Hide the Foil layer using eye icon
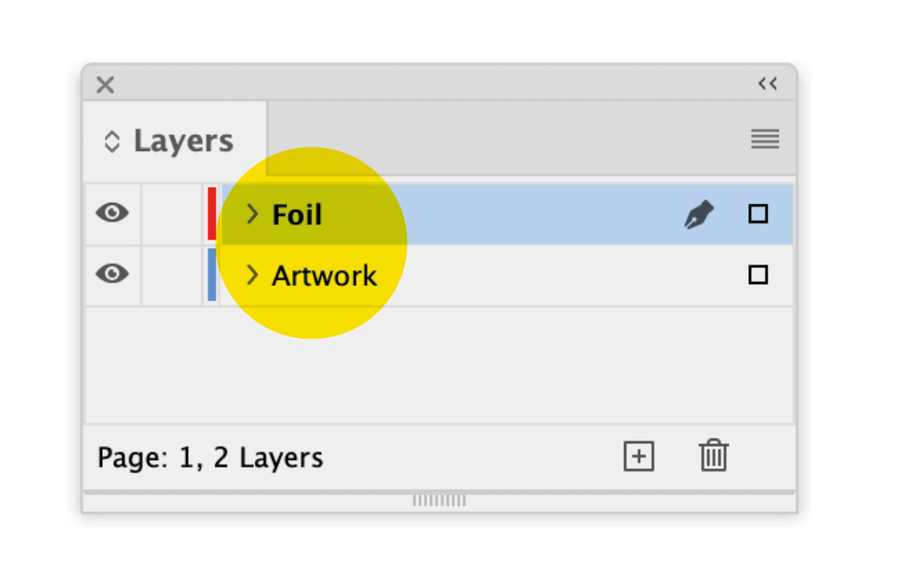Image resolution: width=903 pixels, height=588 pixels. click(x=112, y=213)
